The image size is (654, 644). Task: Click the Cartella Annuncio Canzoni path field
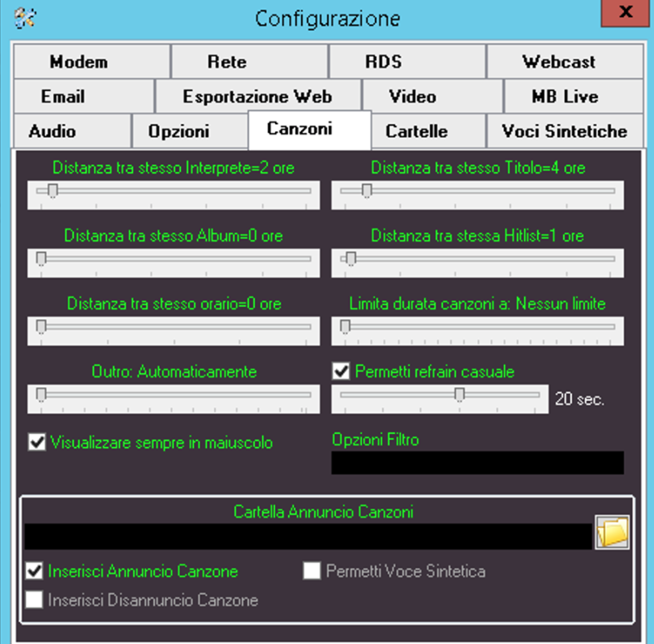[x=308, y=536]
